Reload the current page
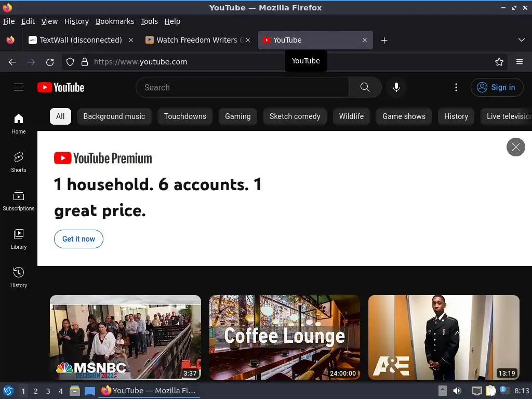Screen dimensions: 532x399 pos(50,62)
